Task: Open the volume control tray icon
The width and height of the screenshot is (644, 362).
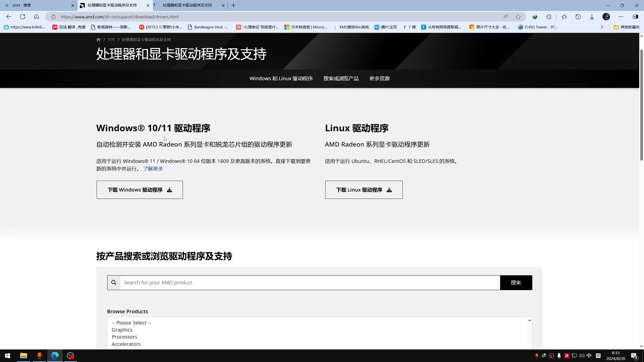Action: pyautogui.click(x=582, y=356)
